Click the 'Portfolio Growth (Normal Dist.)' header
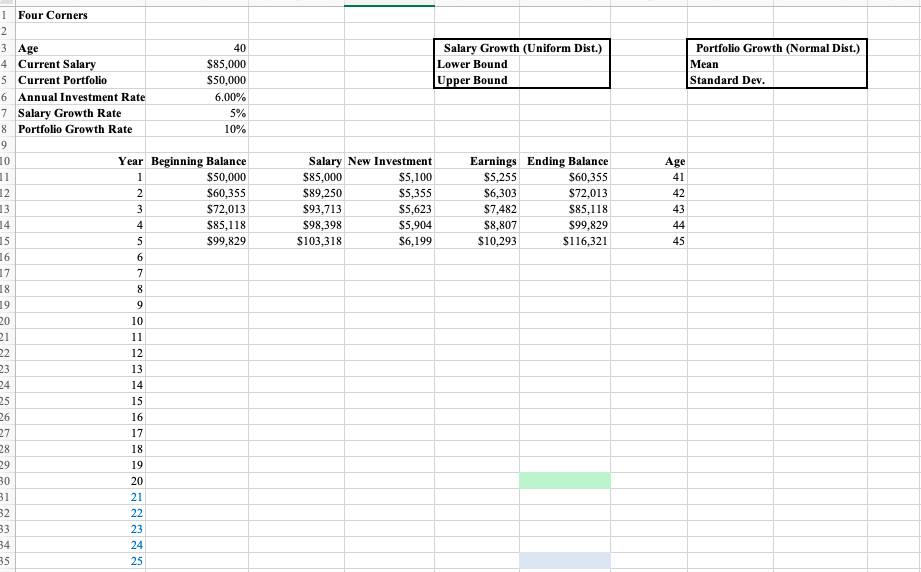921x572 pixels. pyautogui.click(x=777, y=48)
